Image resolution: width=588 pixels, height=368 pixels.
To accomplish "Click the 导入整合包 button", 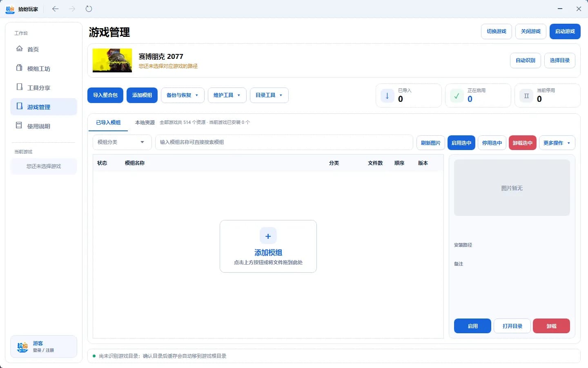I will tap(105, 95).
